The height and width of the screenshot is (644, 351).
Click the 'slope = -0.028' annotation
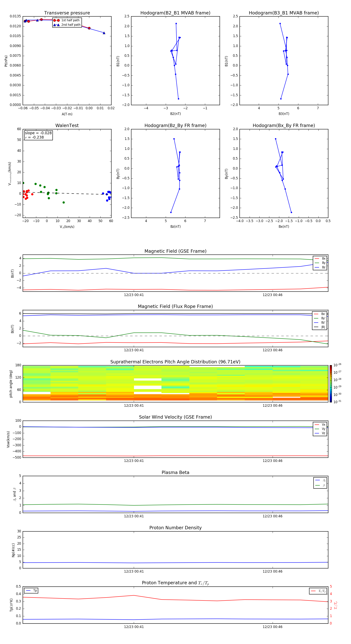tap(38, 133)
